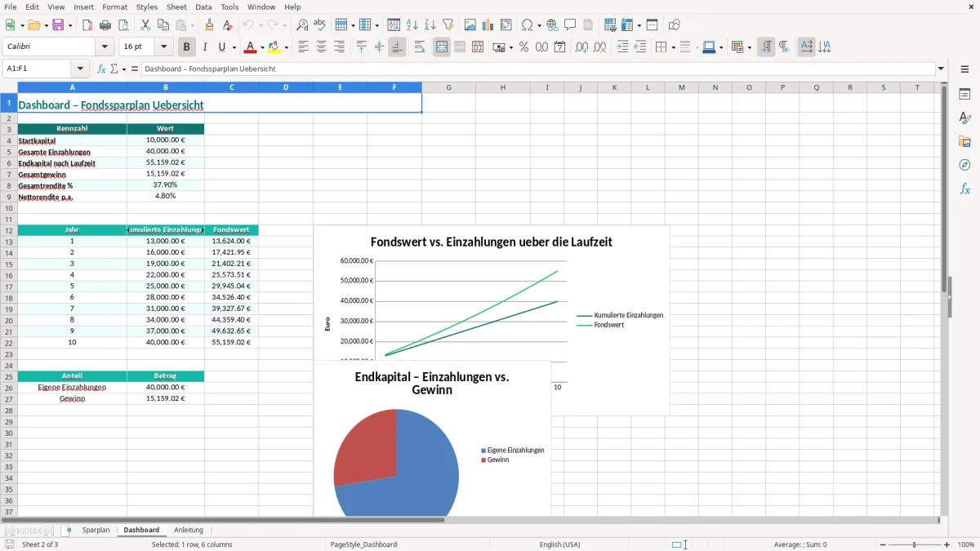Click Function Wizard fx icon in formula bar
The width and height of the screenshot is (980, 551).
pyautogui.click(x=101, y=69)
